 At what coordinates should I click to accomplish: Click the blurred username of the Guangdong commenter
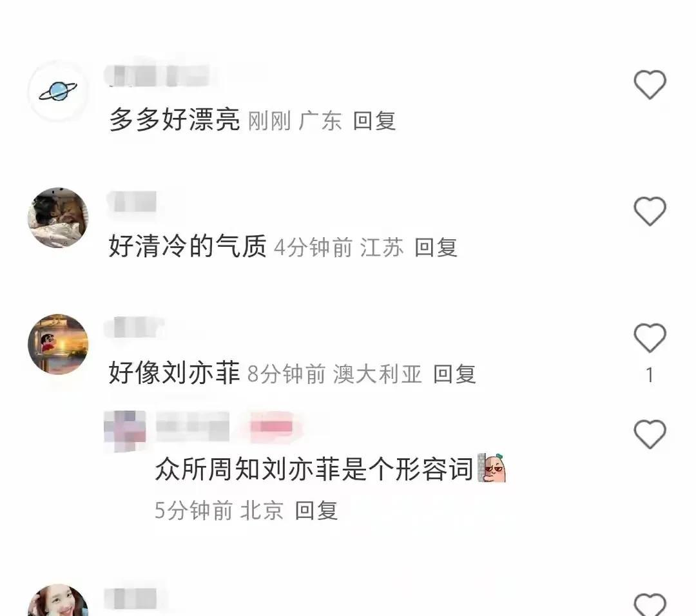157,76
